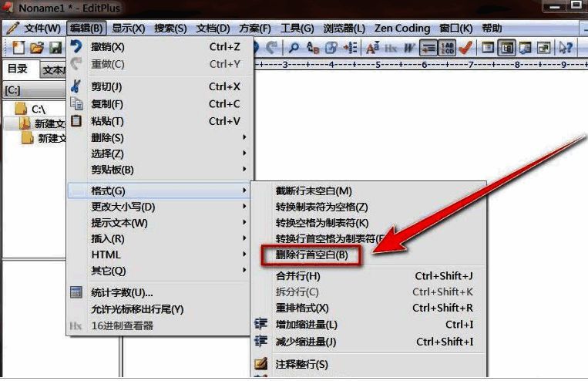Click the Open file folder icon
Image resolution: width=588 pixels, height=381 pixels.
coord(37,48)
